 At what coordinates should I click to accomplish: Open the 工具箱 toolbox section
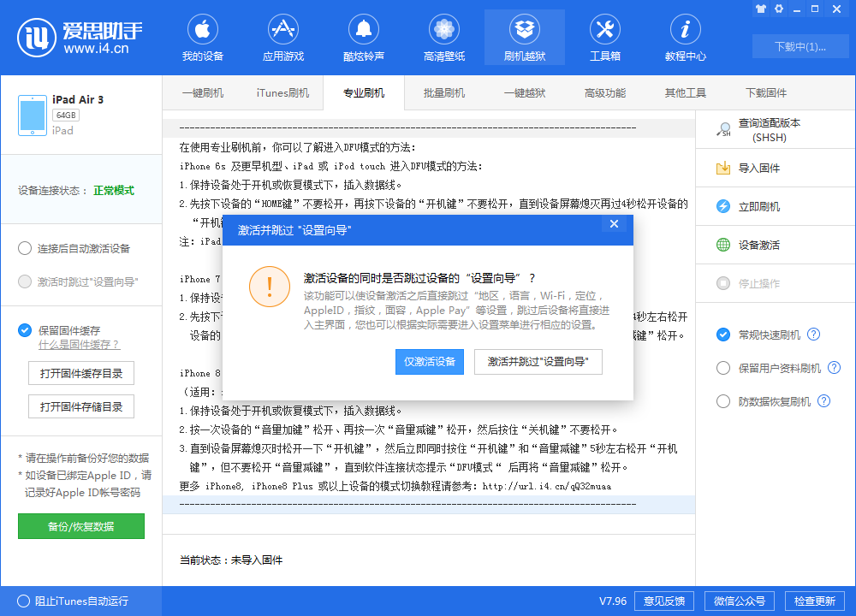(x=605, y=36)
